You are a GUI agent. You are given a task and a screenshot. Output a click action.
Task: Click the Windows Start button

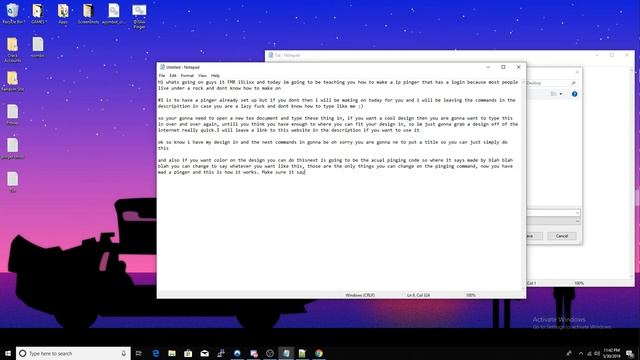8,353
